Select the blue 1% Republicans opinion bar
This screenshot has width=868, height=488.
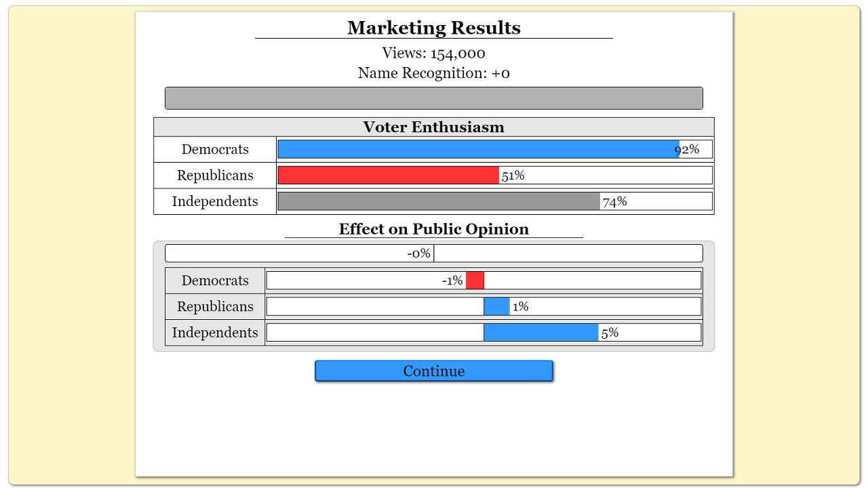(496, 306)
